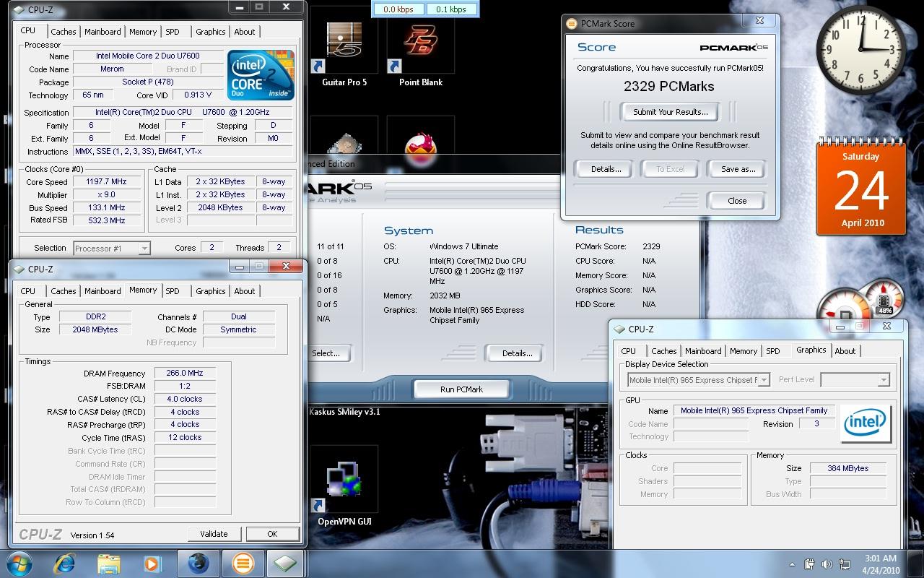Click the network meter '0.0 kbps' box
The height and width of the screenshot is (578, 924).
pyautogui.click(x=399, y=9)
